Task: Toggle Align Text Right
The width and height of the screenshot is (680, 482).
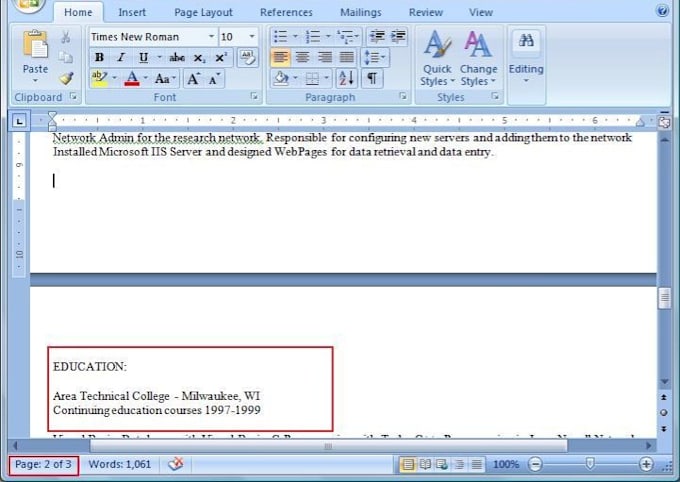Action: point(324,57)
